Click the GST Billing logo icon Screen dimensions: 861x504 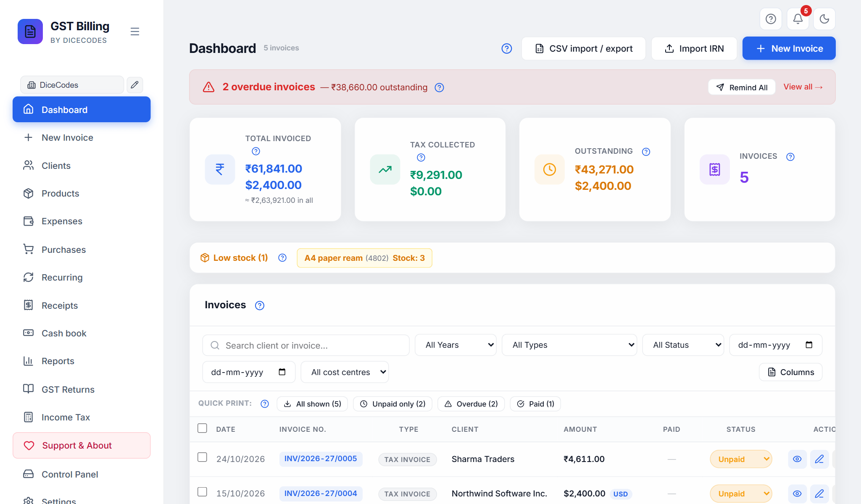[x=30, y=31]
